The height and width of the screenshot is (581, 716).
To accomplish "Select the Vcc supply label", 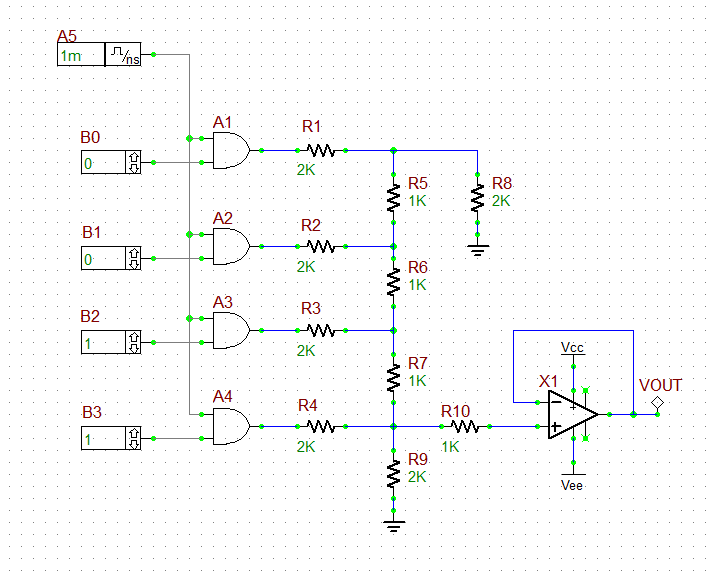I will (572, 347).
